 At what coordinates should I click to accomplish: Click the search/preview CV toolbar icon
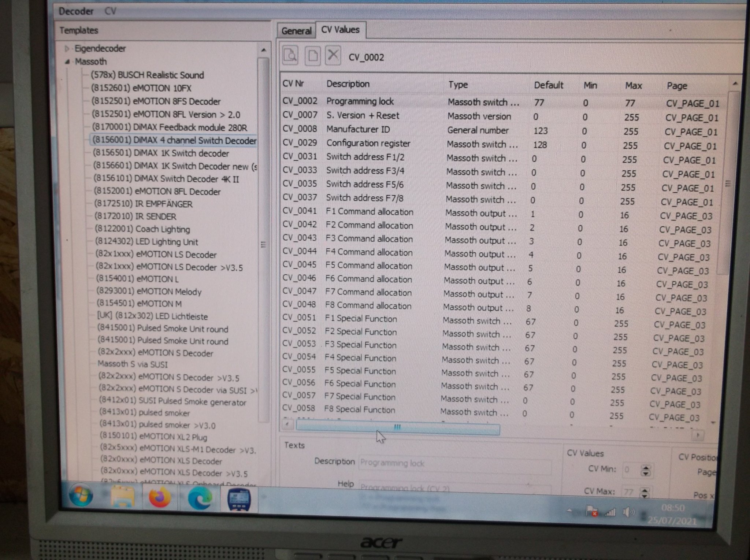coord(290,56)
